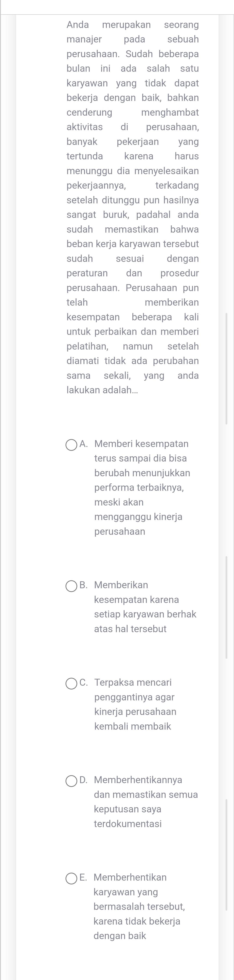Click 'menunggu dia menyelesaikan' in the question
Viewport: 234px width, 980px height.
(x=132, y=171)
